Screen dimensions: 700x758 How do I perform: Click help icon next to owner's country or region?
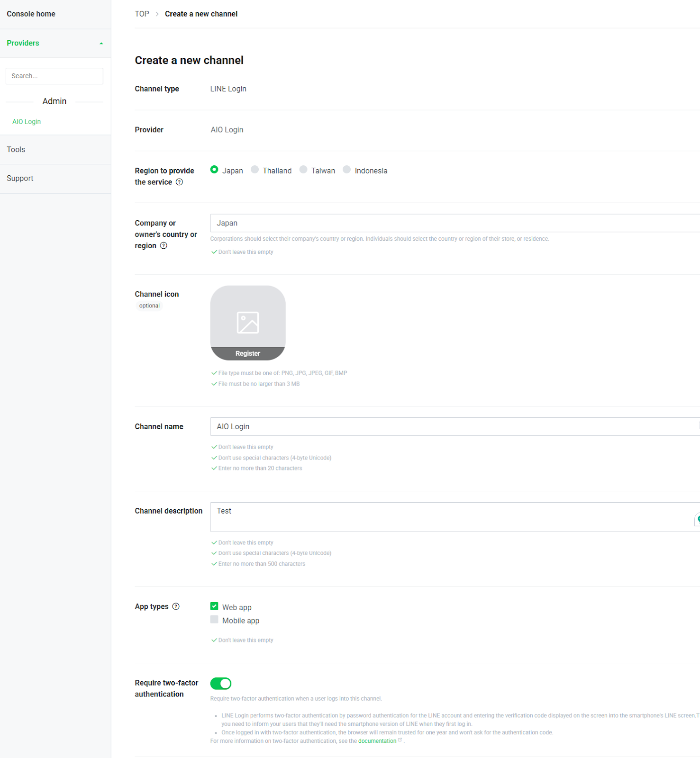coord(164,245)
